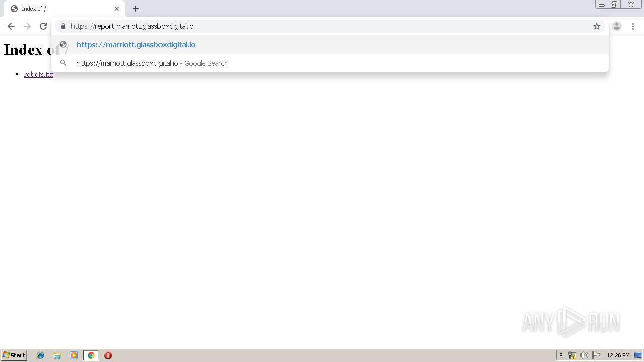Go forward using the browser forward arrow
Screen dimensions: 644x362
coord(27,26)
